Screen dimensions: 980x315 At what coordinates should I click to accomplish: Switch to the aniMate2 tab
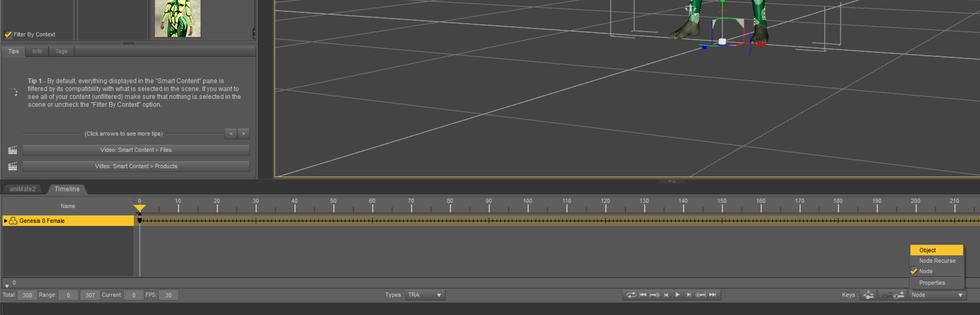click(22, 189)
